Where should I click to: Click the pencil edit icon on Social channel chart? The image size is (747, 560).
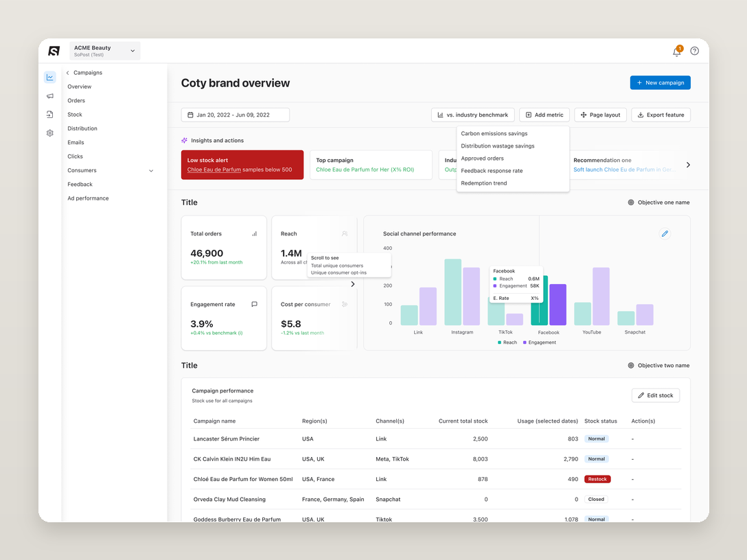coord(665,234)
